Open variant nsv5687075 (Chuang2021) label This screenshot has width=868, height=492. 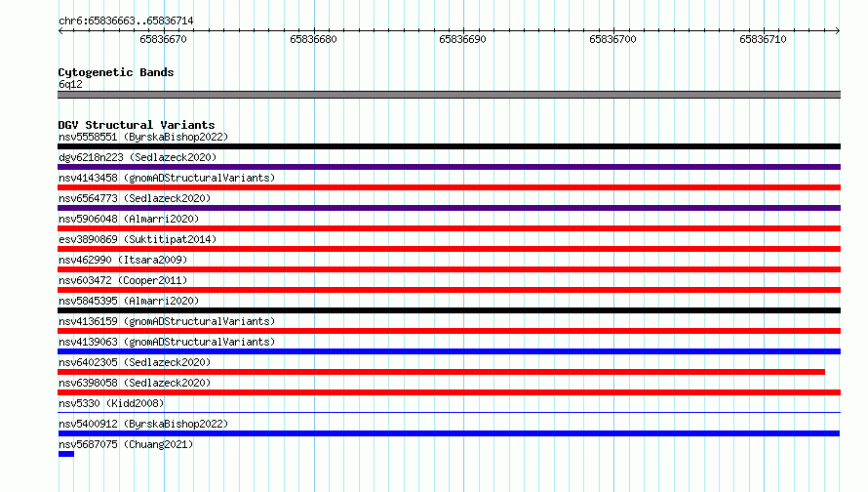(126, 444)
